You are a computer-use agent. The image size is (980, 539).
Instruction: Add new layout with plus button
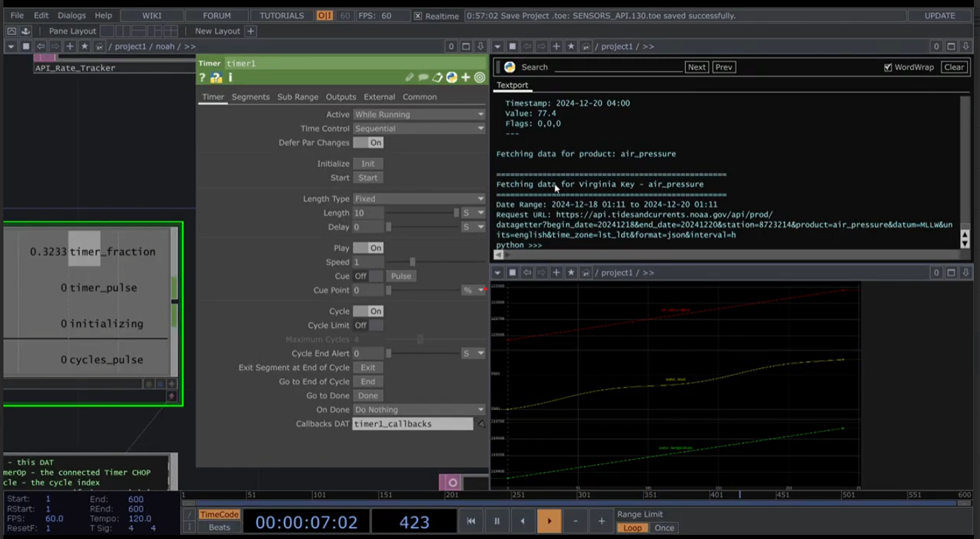tap(250, 31)
